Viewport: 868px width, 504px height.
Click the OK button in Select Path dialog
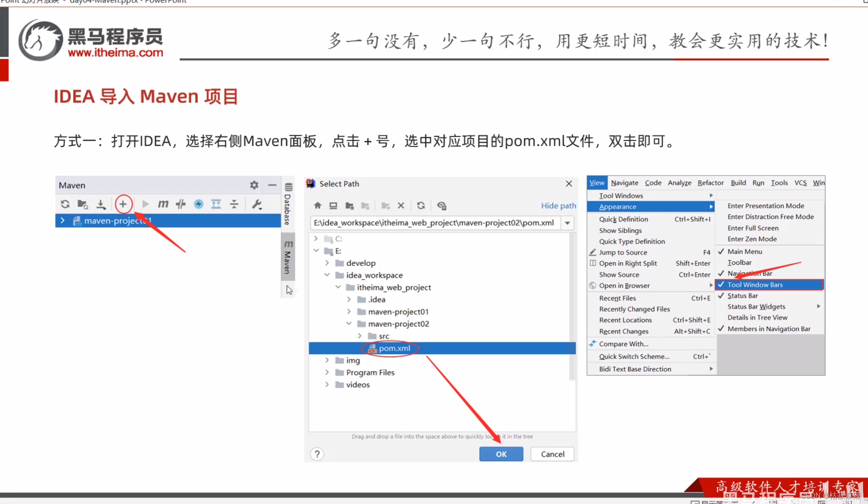pos(501,454)
